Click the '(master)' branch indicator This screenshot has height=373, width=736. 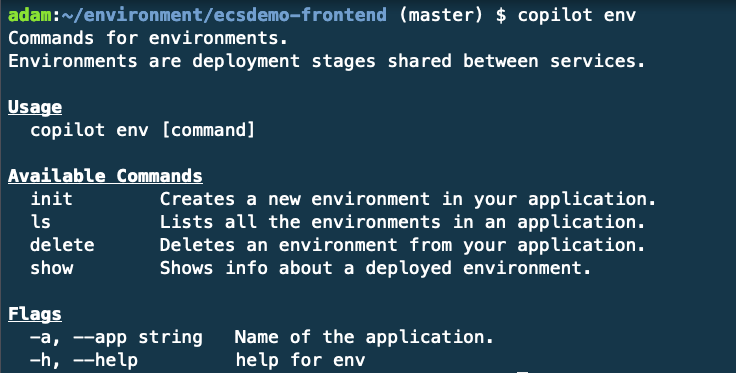[x=441, y=15]
